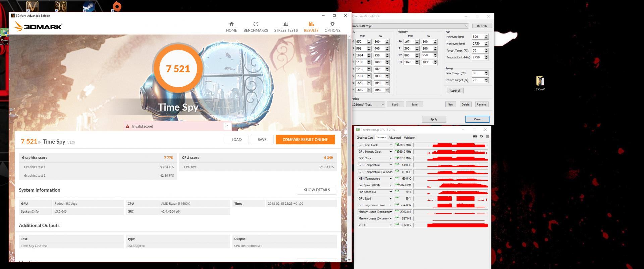
Task: Click the Graphics score value 7 775
Action: point(168,158)
